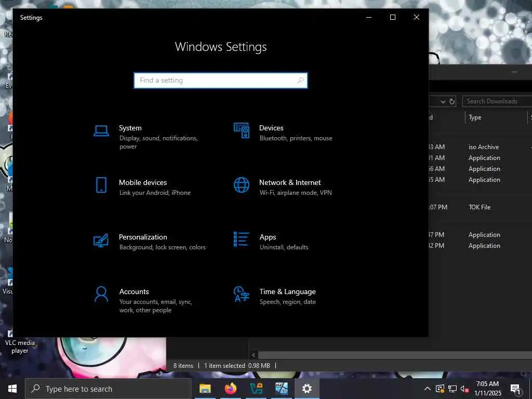Screen dimensions: 532x399
Task: Click 'Link your Android, iPhone' description
Action: point(155,193)
